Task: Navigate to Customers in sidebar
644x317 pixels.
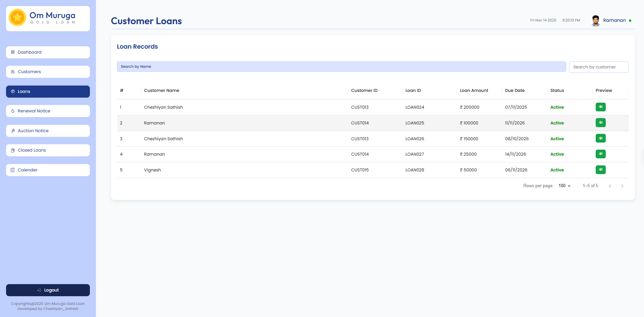Action: pos(48,72)
